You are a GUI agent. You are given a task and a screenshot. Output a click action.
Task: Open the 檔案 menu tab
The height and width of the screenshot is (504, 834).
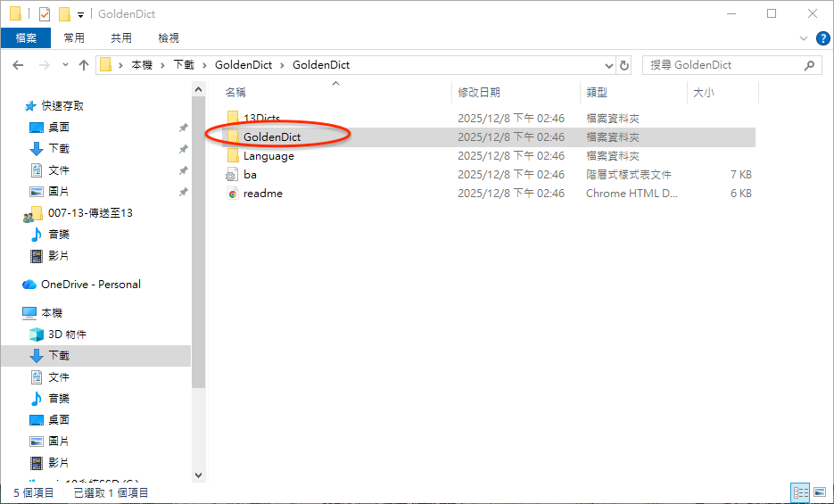26,37
